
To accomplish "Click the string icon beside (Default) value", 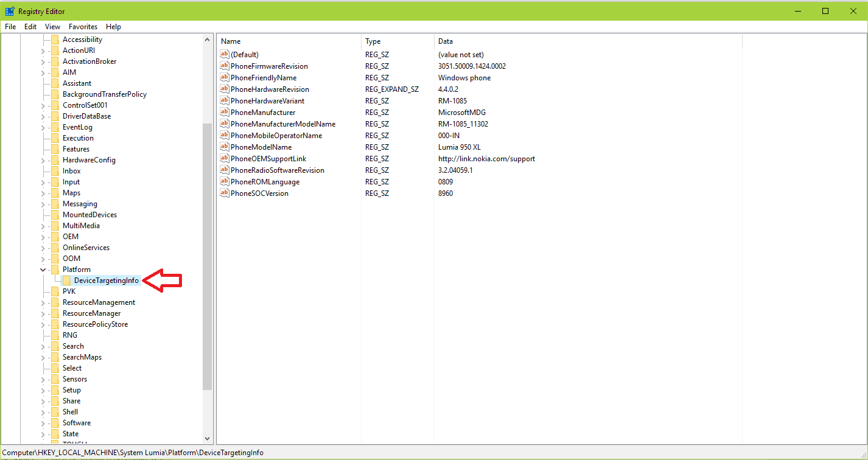I will point(224,55).
